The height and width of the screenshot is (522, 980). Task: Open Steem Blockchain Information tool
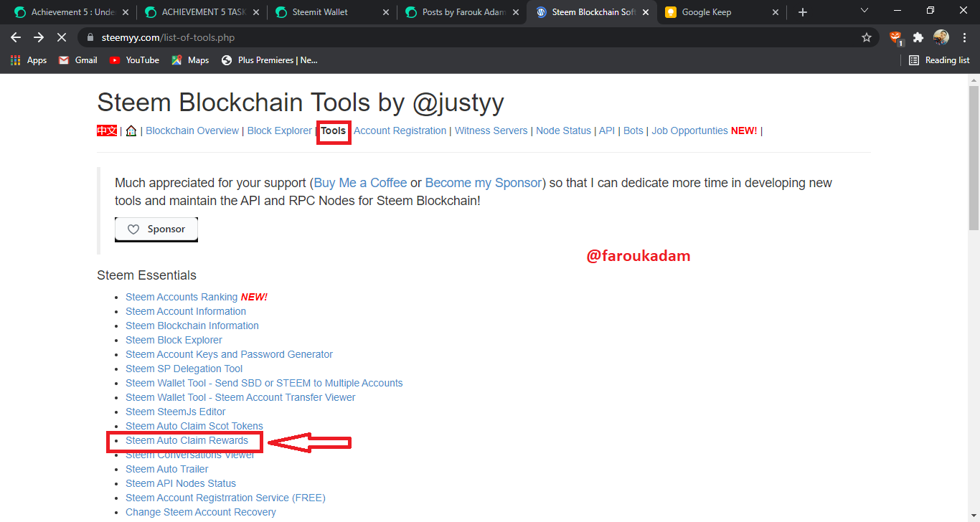192,326
